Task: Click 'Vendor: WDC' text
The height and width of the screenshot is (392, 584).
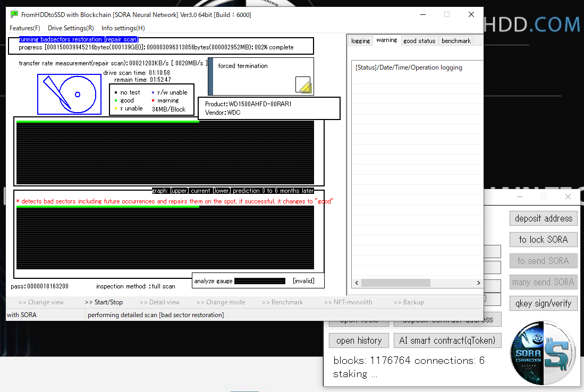Action: click(x=223, y=113)
